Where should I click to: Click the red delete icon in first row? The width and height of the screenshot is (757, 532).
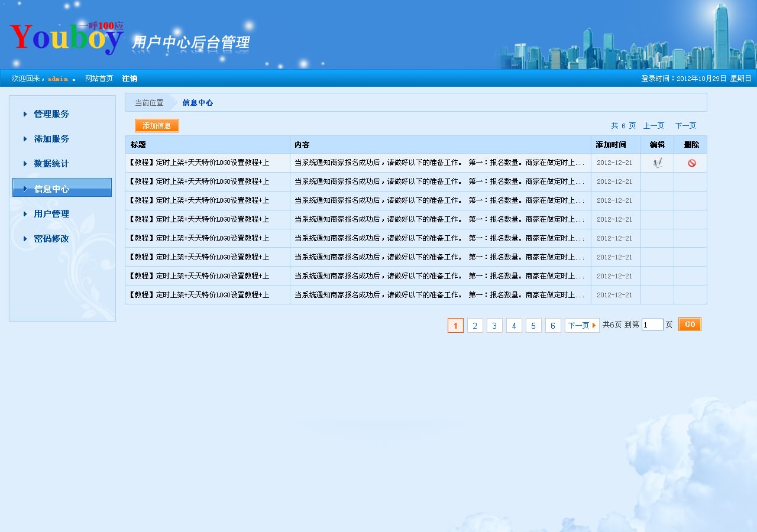[x=691, y=163]
